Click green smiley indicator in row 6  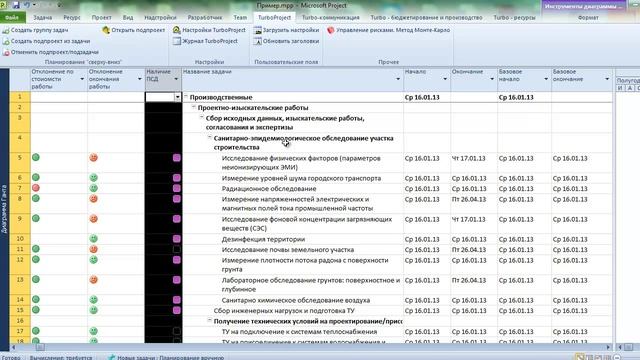(93, 178)
